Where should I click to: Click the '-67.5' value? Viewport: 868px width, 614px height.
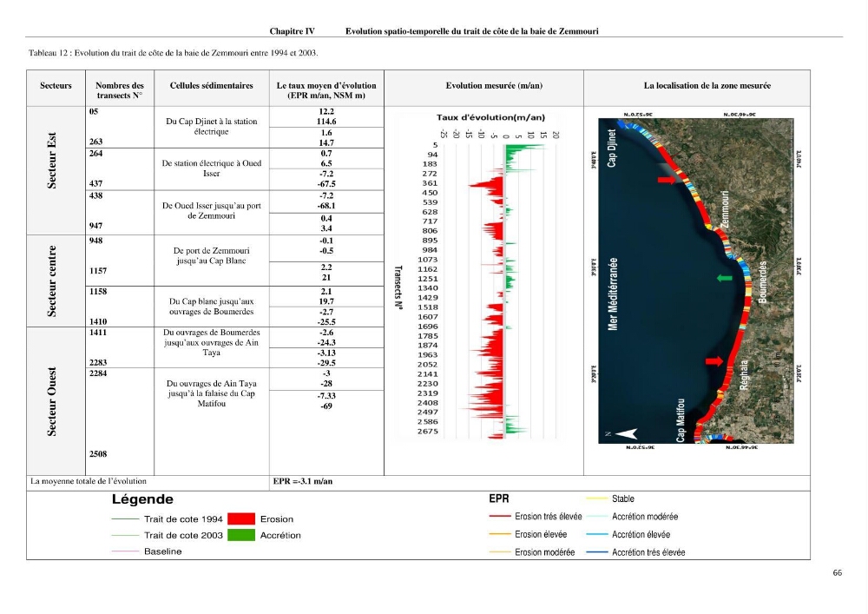pyautogui.click(x=326, y=184)
